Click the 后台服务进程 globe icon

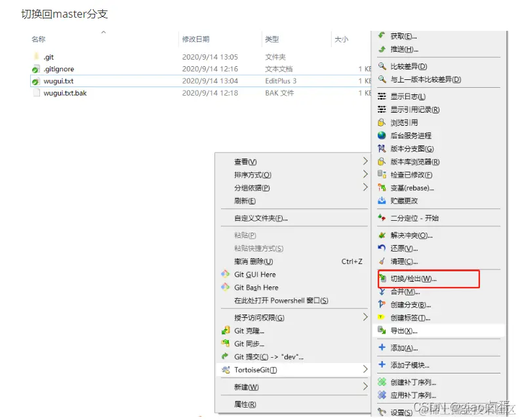click(x=382, y=135)
